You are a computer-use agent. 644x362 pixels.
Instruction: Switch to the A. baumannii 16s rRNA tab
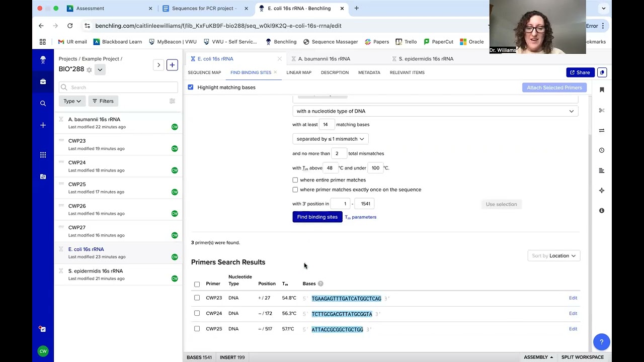[324, 59]
